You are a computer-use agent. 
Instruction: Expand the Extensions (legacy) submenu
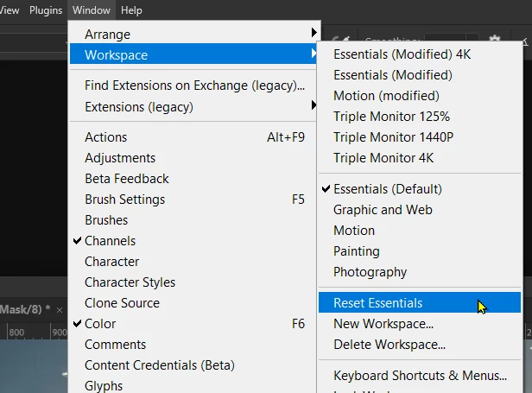[193, 107]
